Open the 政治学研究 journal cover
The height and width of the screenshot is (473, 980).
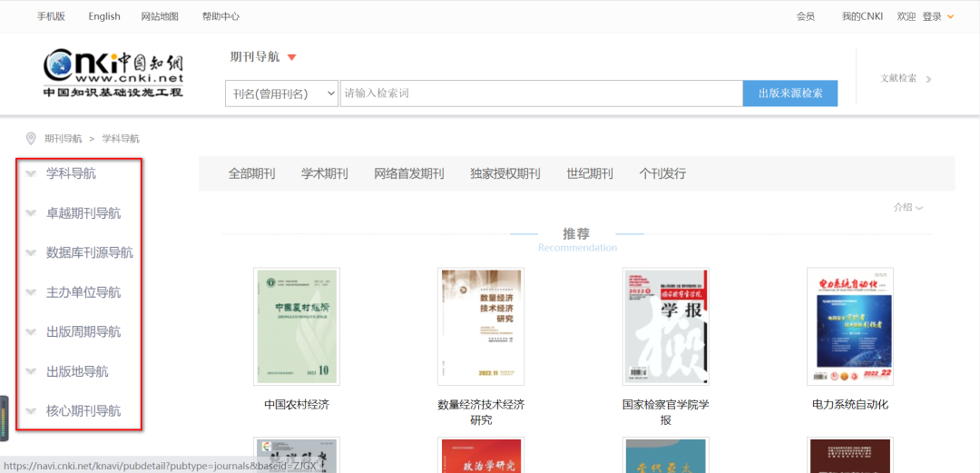pyautogui.click(x=481, y=455)
